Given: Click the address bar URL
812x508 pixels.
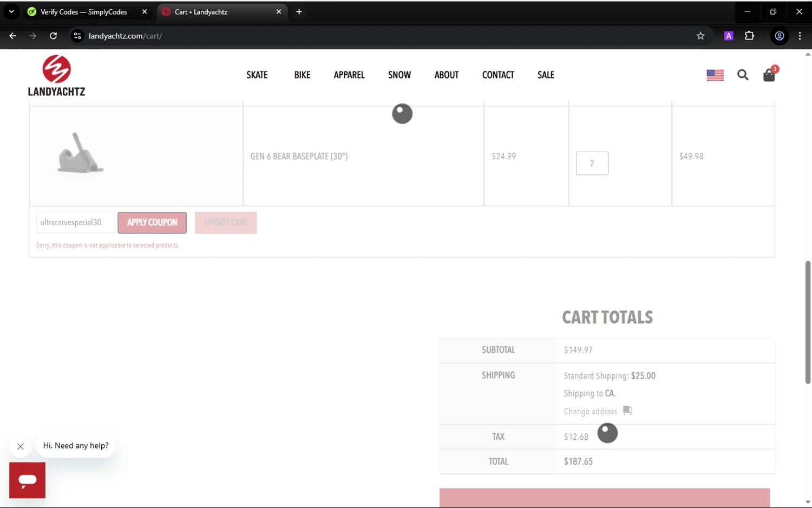Looking at the screenshot, I should (x=125, y=36).
